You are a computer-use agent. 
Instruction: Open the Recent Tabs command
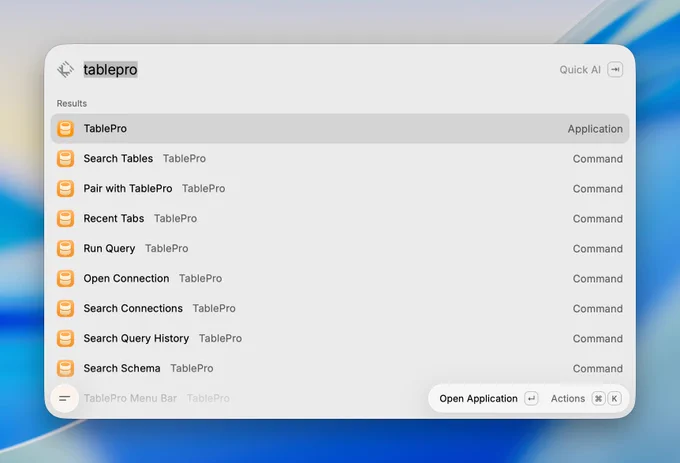click(340, 218)
